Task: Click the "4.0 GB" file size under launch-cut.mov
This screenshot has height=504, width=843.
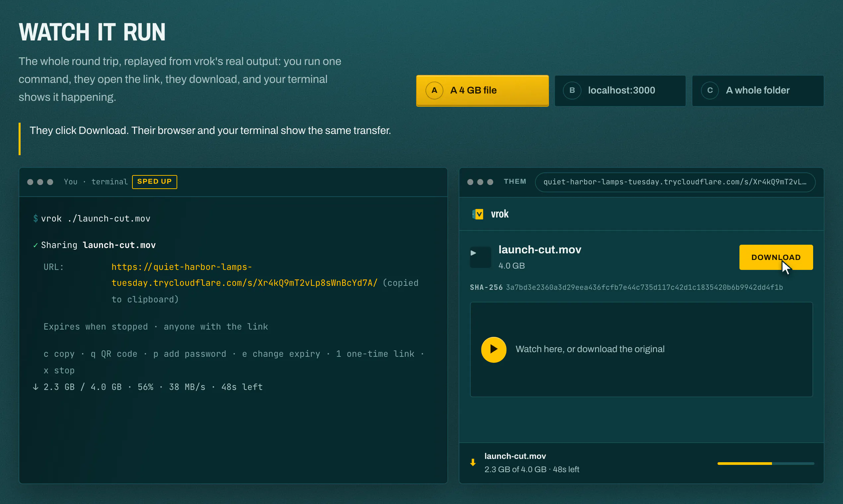Action: (511, 266)
